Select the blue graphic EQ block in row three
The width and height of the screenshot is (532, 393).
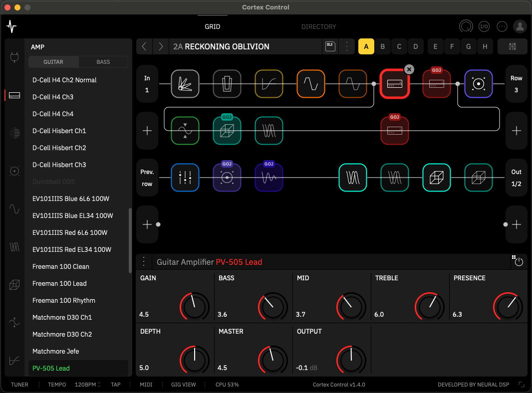(185, 178)
